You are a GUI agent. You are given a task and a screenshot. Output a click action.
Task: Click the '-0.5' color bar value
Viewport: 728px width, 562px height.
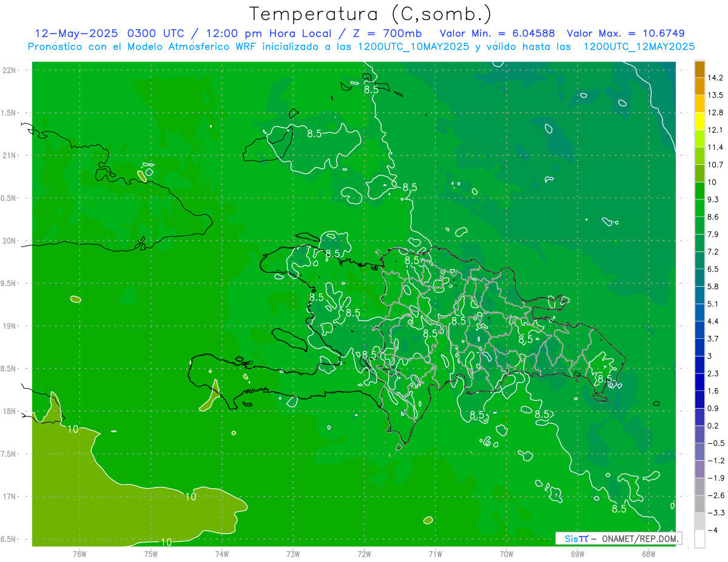715,443
